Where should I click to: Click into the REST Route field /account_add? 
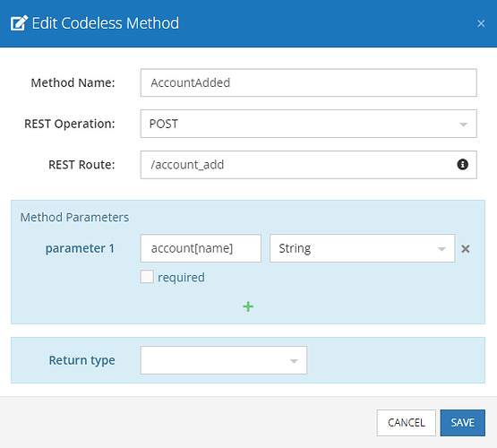pyautogui.click(x=308, y=165)
